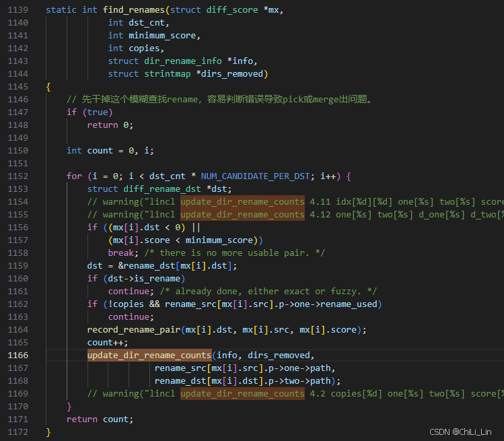Click record_rename_pair call on line 1164
Image resolution: width=504 pixels, height=441 pixels.
click(134, 330)
